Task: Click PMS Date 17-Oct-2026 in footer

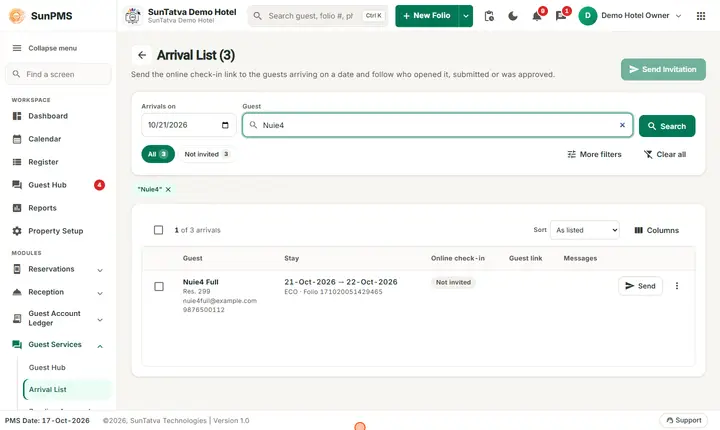Action: tap(47, 420)
